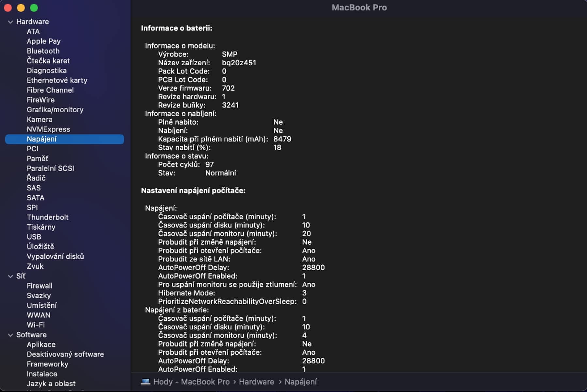Click the highlighted Napájení sidebar item
This screenshot has height=392, width=587.
click(65, 139)
